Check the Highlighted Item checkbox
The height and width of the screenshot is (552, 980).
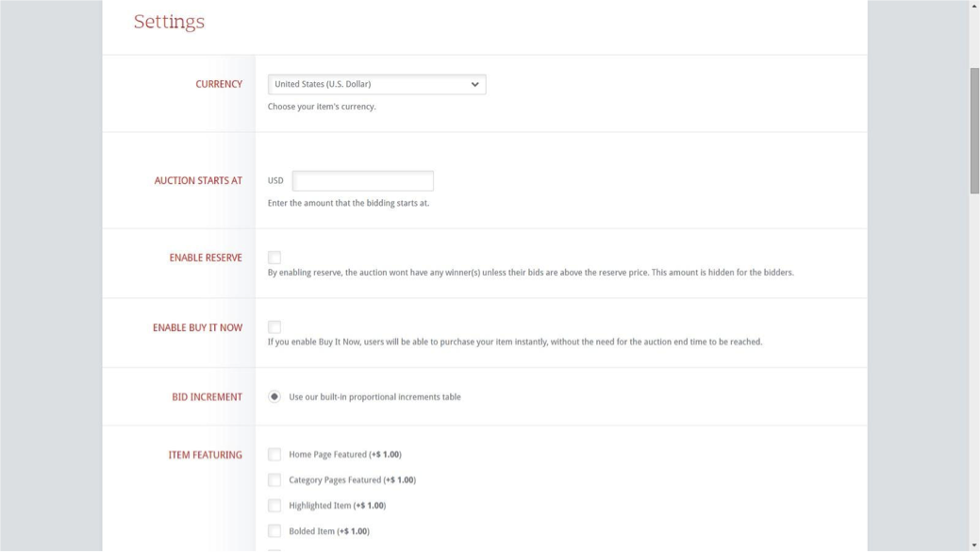[274, 506]
